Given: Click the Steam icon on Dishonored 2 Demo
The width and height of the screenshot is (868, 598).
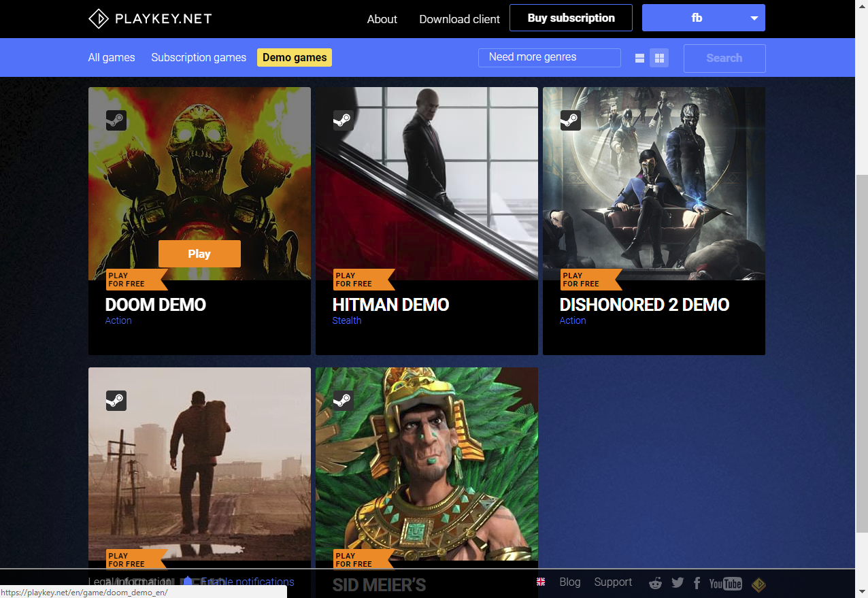Looking at the screenshot, I should click(571, 120).
